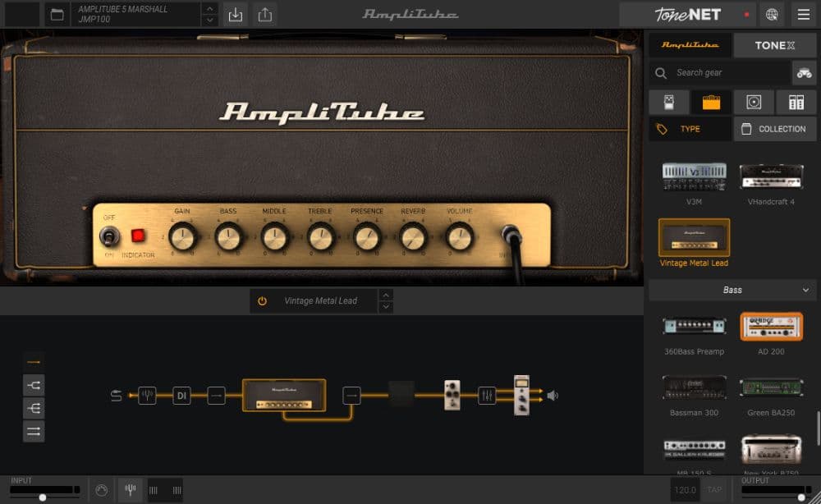Select the 360Bass Preamp thumbnail

695,327
